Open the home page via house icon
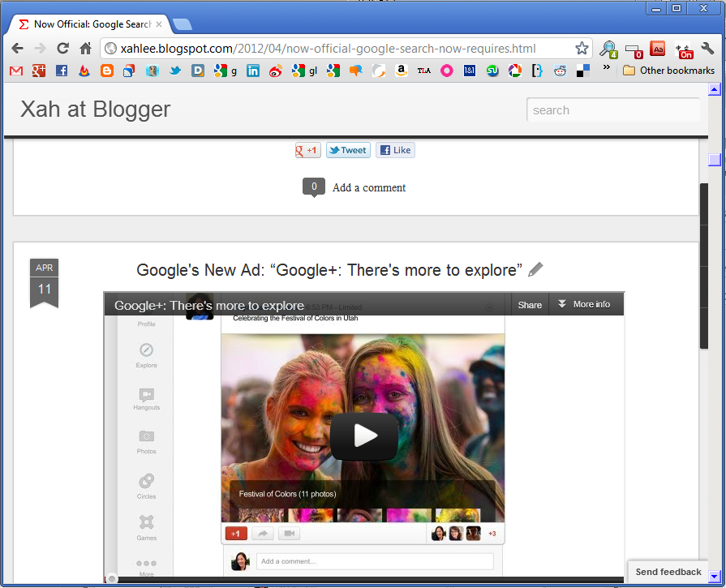Screen dimensions: 726x588 [x=85, y=48]
